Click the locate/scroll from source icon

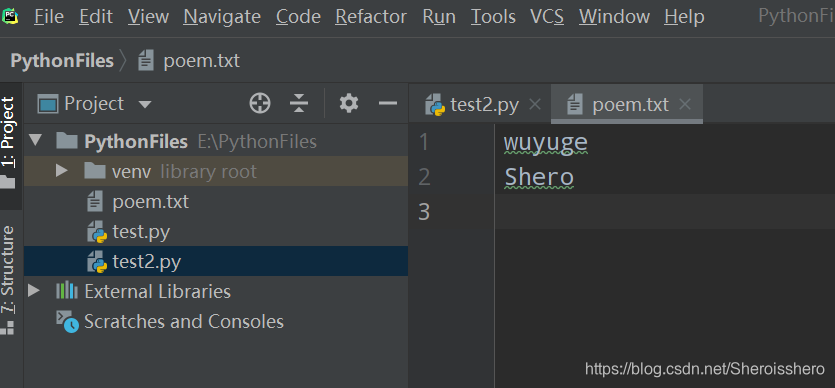260,103
